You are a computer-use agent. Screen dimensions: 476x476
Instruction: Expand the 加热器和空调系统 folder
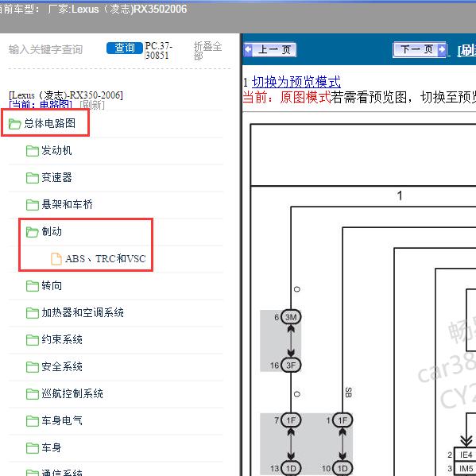point(83,312)
